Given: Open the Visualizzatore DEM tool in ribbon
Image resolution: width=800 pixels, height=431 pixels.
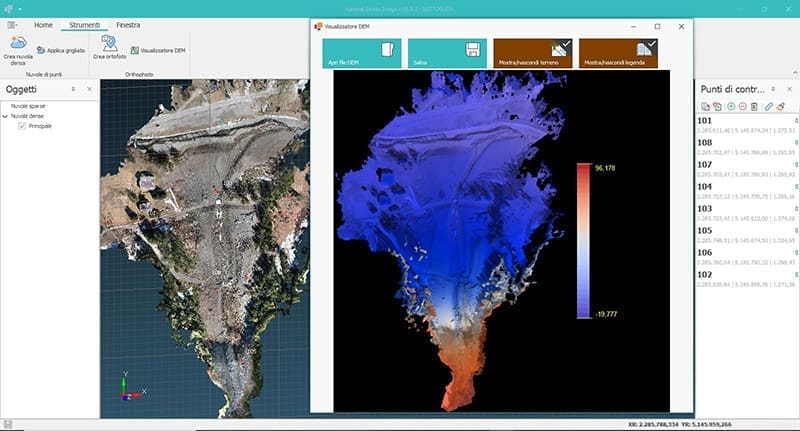Looking at the screenshot, I should point(157,49).
